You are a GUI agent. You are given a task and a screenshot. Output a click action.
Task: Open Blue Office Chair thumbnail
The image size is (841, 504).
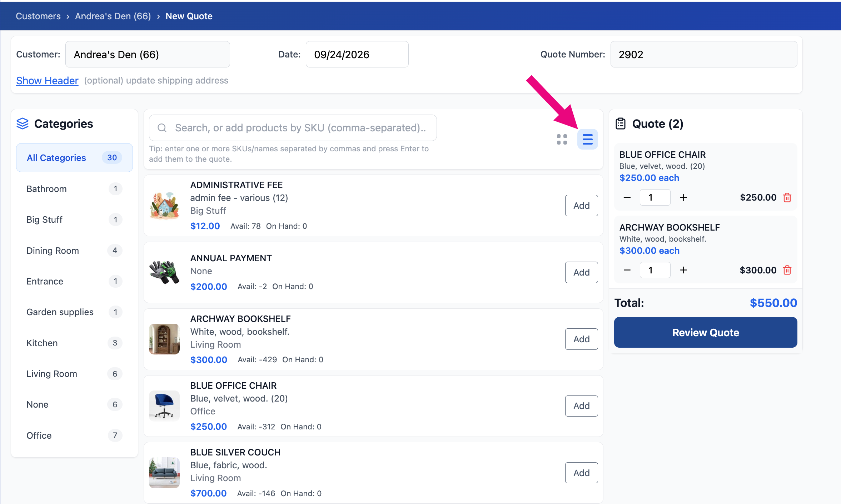(164, 406)
